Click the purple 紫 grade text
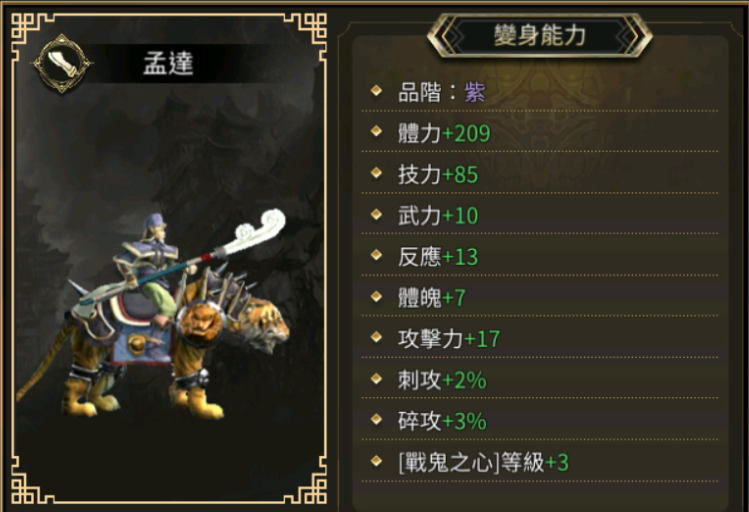 pyautogui.click(x=475, y=92)
